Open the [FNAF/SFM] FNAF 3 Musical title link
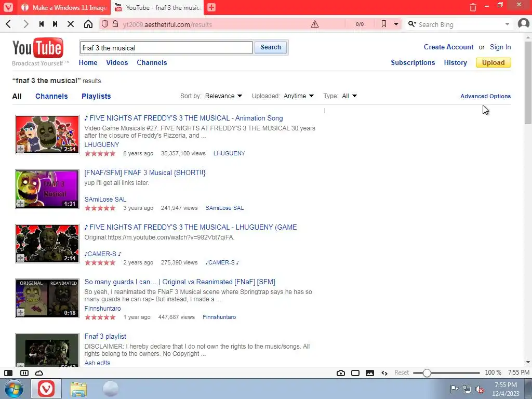The width and height of the screenshot is (532, 399). pyautogui.click(x=145, y=172)
